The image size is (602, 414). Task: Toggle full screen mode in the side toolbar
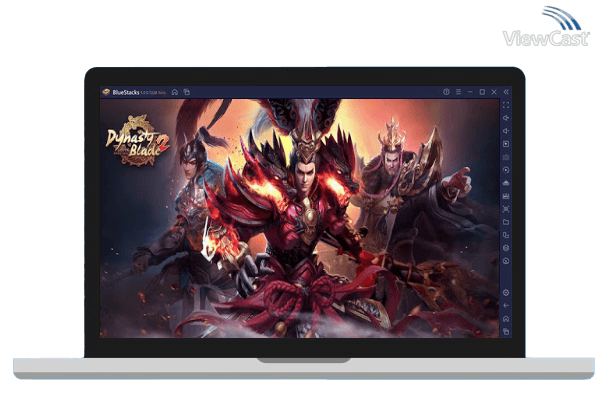(x=506, y=105)
